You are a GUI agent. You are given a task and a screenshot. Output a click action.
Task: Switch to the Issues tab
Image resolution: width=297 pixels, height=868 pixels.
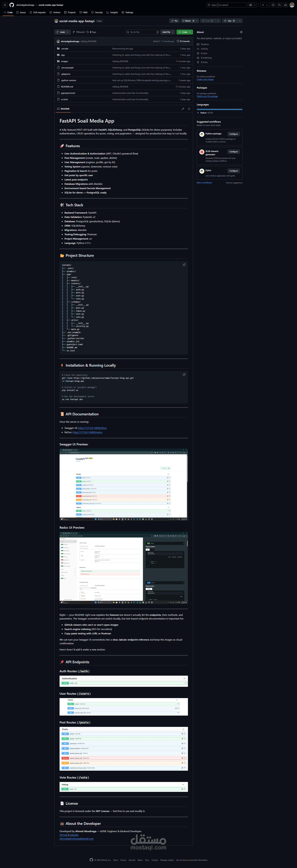click(21, 13)
